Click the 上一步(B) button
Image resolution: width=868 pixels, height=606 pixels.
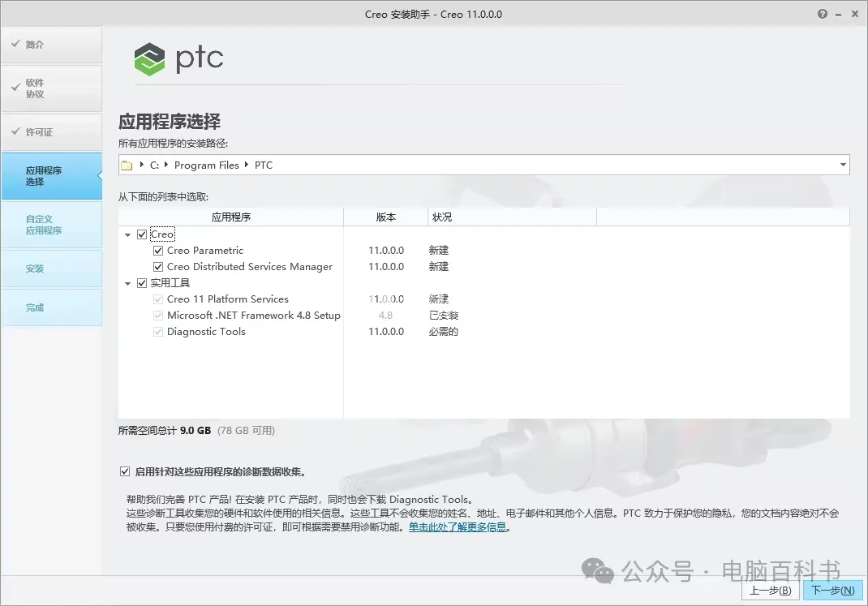tap(770, 591)
